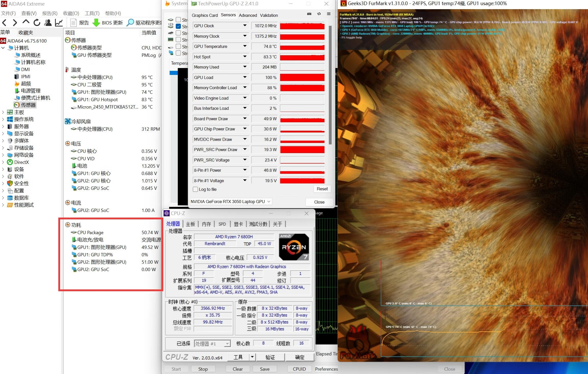Viewport: 588px width, 374px height.
Task: Open the GPU-Z hamburger menu icon
Action: (329, 14)
